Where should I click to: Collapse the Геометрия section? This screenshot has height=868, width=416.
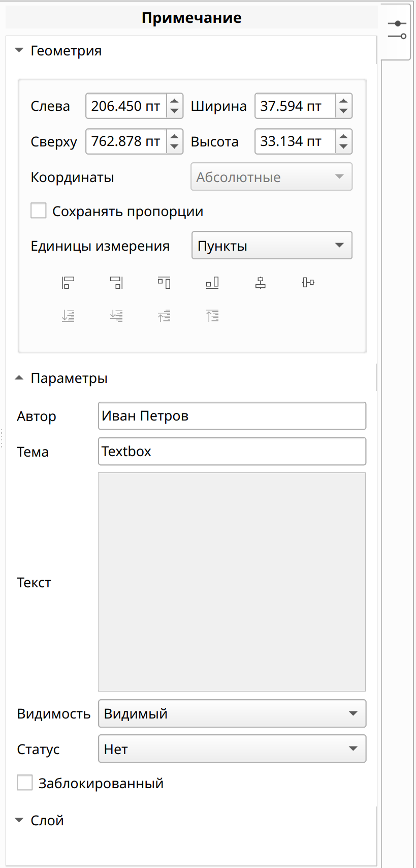pos(19,50)
